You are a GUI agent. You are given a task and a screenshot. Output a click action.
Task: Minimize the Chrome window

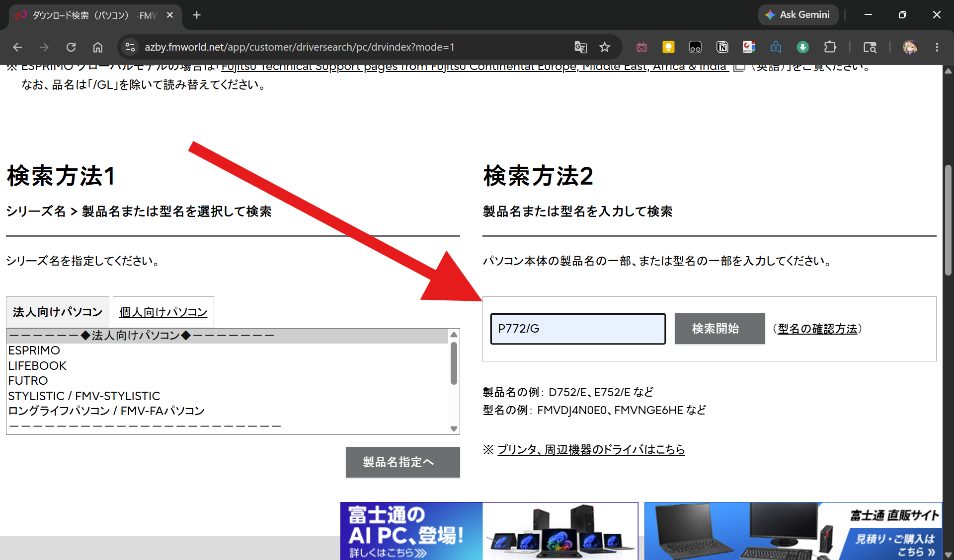pyautogui.click(x=868, y=15)
